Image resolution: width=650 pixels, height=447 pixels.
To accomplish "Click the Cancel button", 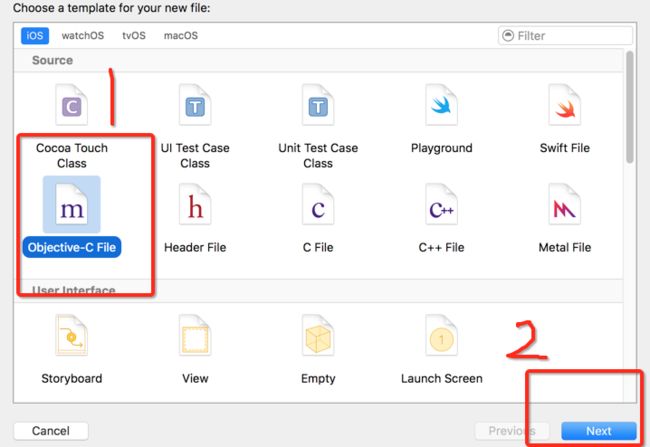I will pos(51,431).
